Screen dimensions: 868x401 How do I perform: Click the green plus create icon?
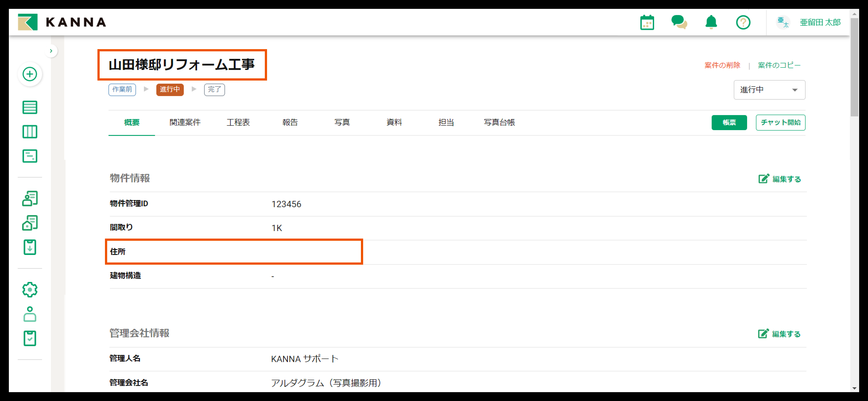point(30,74)
